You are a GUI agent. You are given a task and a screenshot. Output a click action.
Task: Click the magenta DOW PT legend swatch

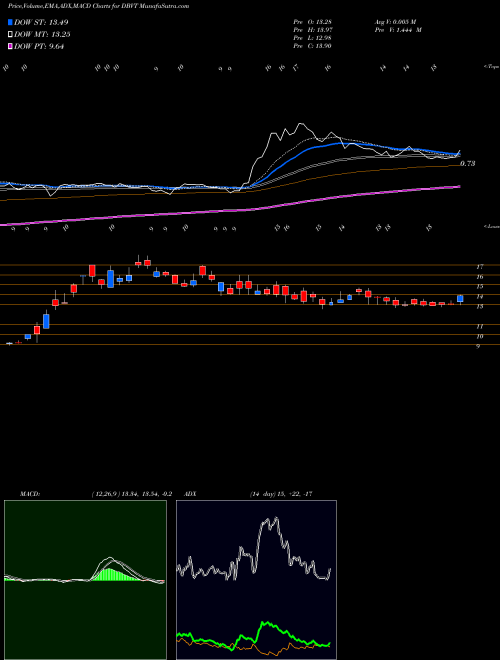point(11,47)
